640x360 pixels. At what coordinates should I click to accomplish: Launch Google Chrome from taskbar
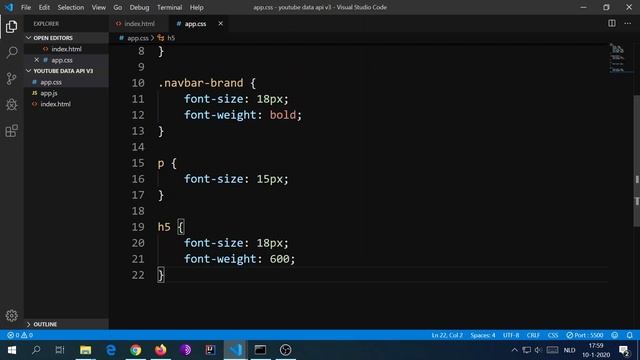[x=136, y=350]
